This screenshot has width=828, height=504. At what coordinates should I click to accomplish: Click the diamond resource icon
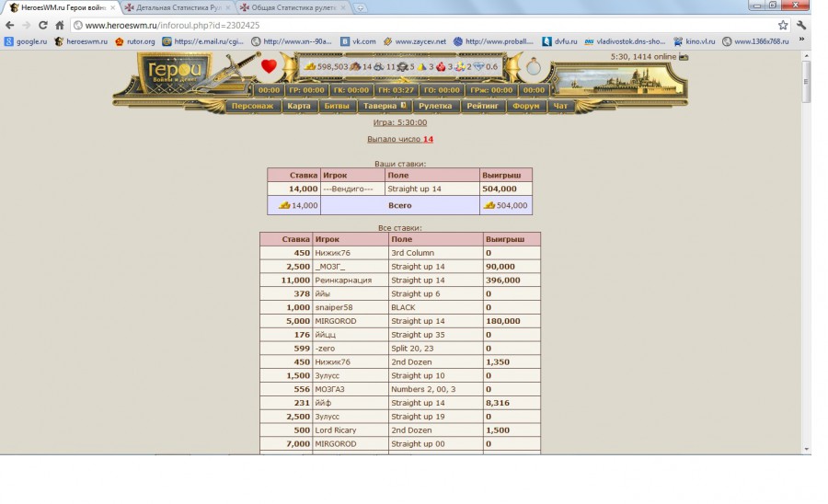pos(478,66)
